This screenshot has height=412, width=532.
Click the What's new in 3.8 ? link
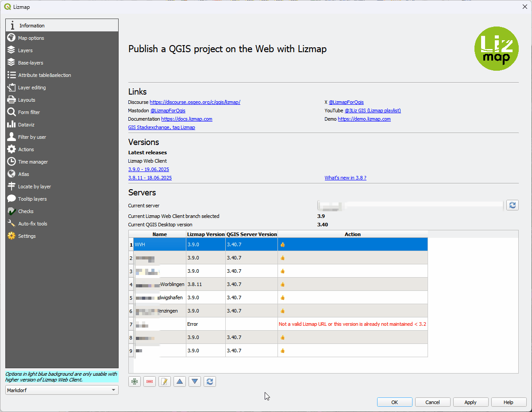[346, 178]
